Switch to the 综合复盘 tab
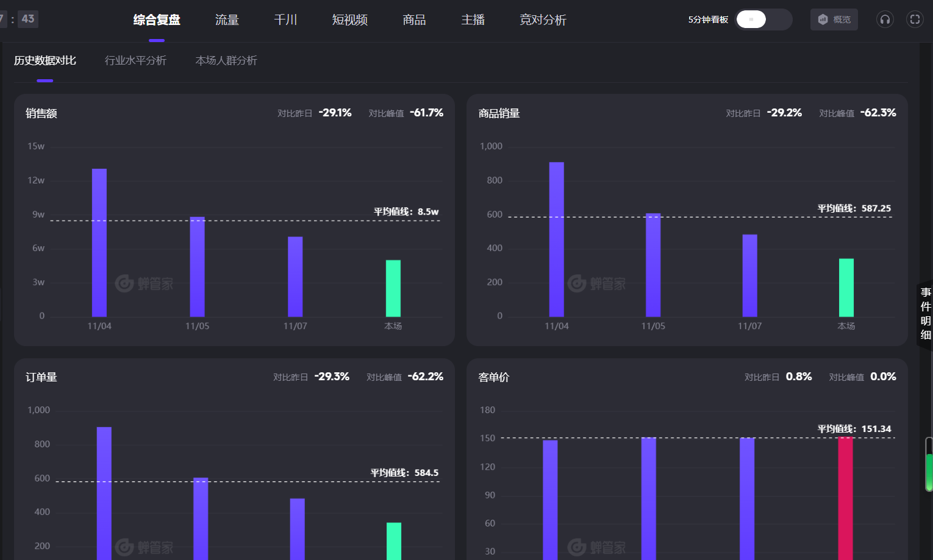Screen dimensions: 933x560 pyautogui.click(x=157, y=20)
